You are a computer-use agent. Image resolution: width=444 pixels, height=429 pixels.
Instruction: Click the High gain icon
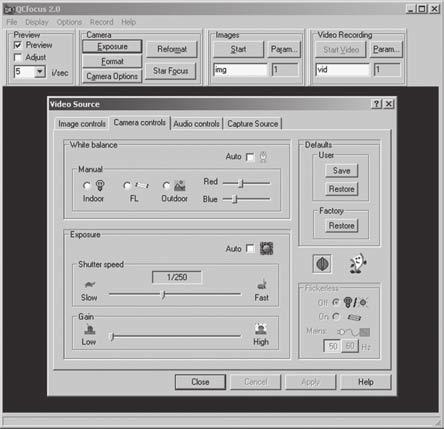[261, 329]
